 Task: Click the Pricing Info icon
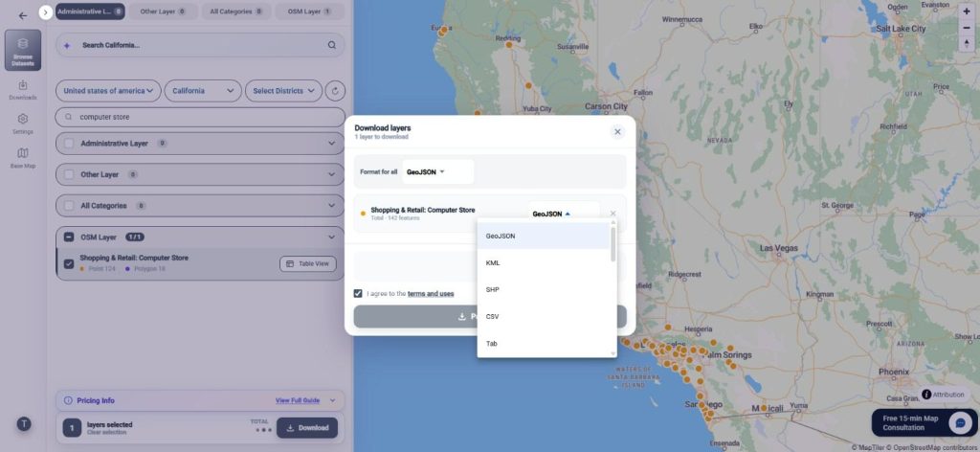pos(68,400)
